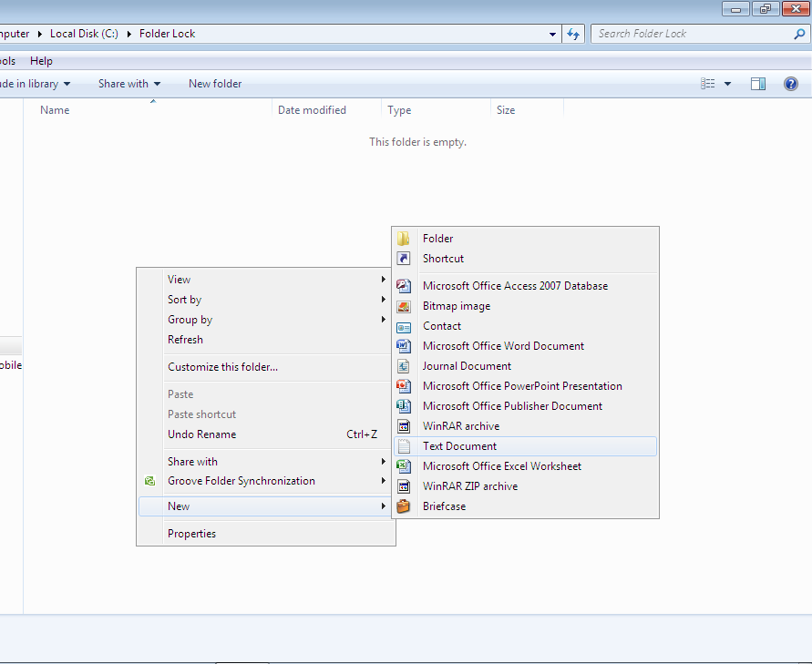Toggle the preview pane icon
This screenshot has width=812, height=664.
758,84
